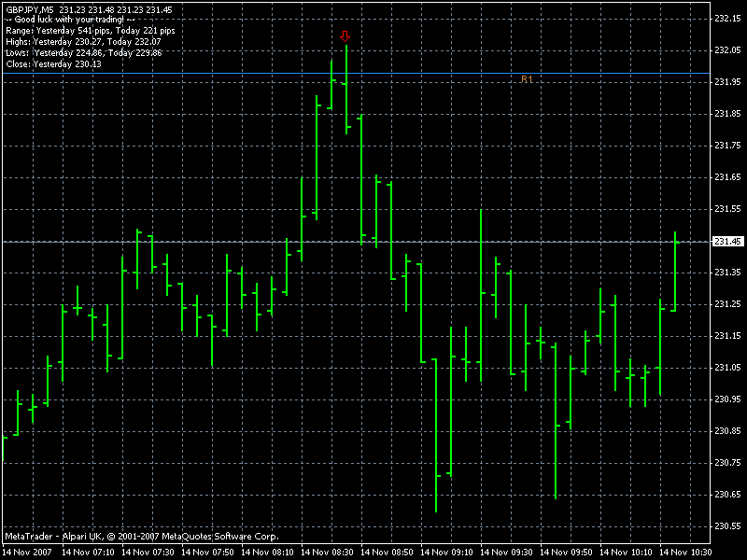This screenshot has width=747, height=560.
Task: Select the R1 resistance level label
Action: (527, 79)
